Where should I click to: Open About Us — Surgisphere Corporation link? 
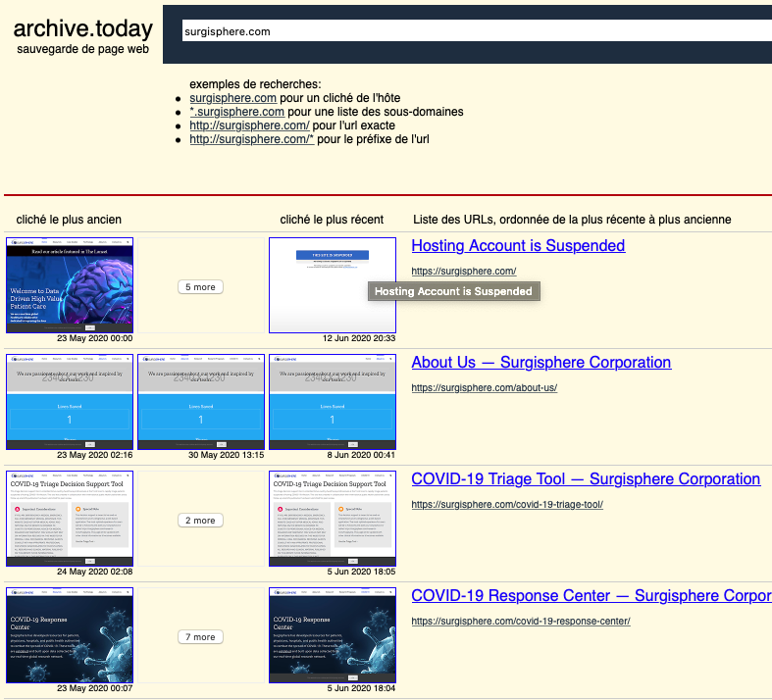(541, 362)
